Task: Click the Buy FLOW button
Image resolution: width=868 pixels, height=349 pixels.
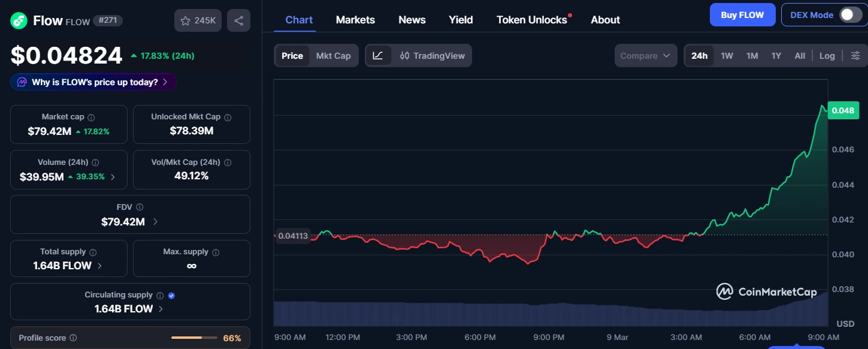Action: coord(742,14)
